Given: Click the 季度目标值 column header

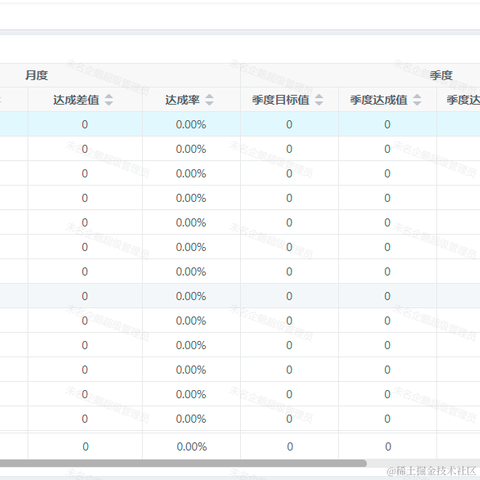Looking at the screenshot, I should [x=289, y=100].
